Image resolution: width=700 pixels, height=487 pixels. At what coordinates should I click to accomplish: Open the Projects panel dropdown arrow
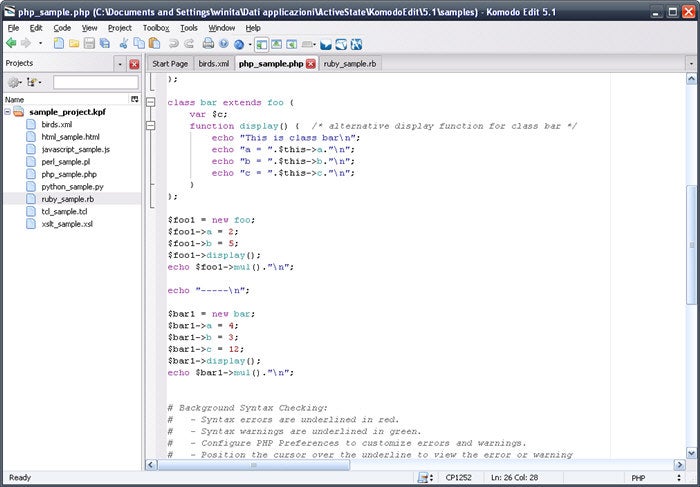coord(120,63)
